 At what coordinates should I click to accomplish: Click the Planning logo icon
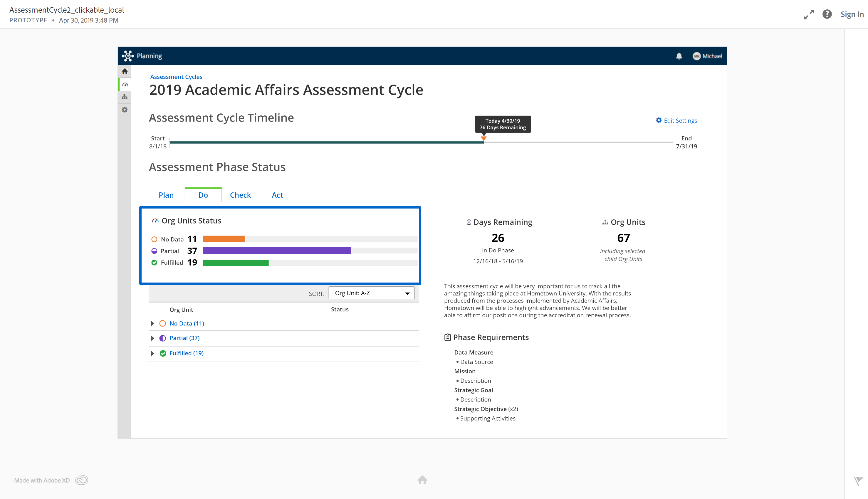pos(128,56)
